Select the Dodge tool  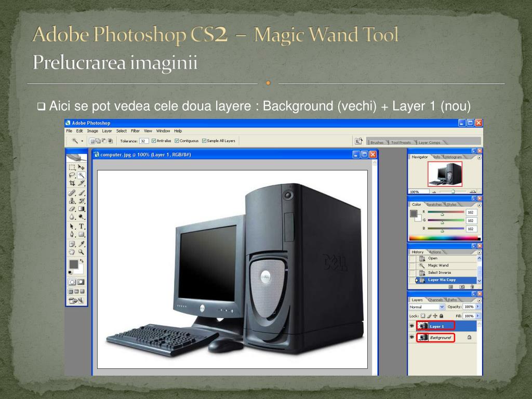pos(82,217)
